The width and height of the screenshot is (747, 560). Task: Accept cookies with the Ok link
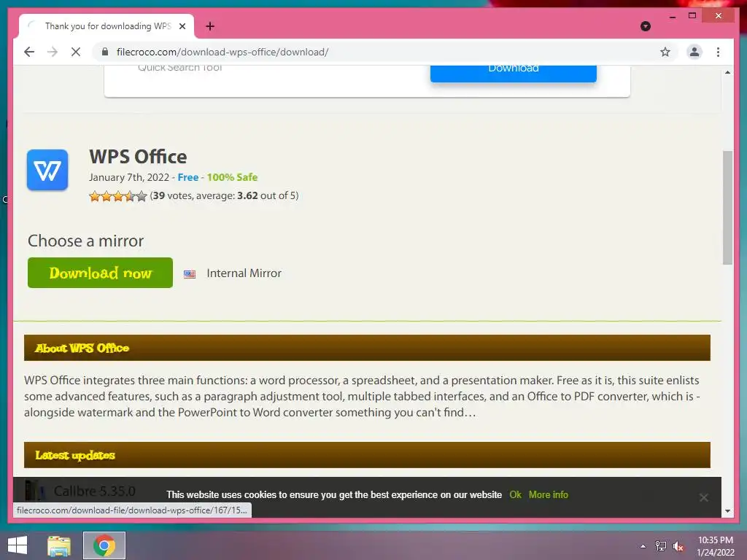point(515,495)
